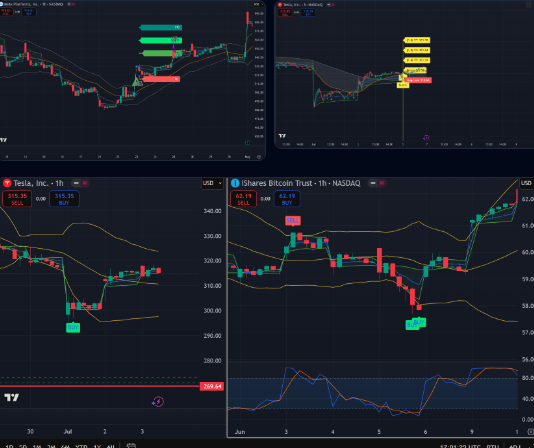Image resolution: width=534 pixels, height=448 pixels.
Task: Click the SELL button on top-right Tesla chart
Action: coord(285,13)
